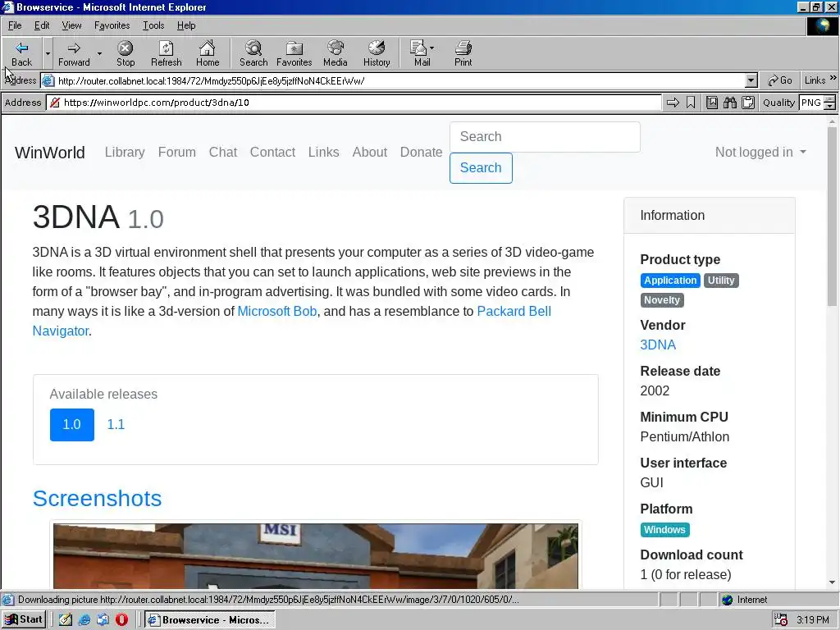Viewport: 840px width, 630px height.
Task: Open the Edit menu
Action: (41, 25)
